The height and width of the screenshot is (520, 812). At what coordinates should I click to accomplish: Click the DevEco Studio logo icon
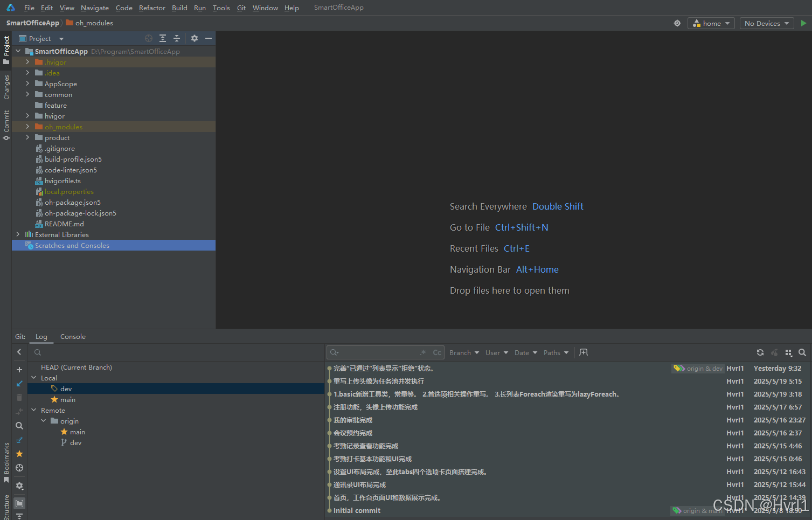[11, 8]
